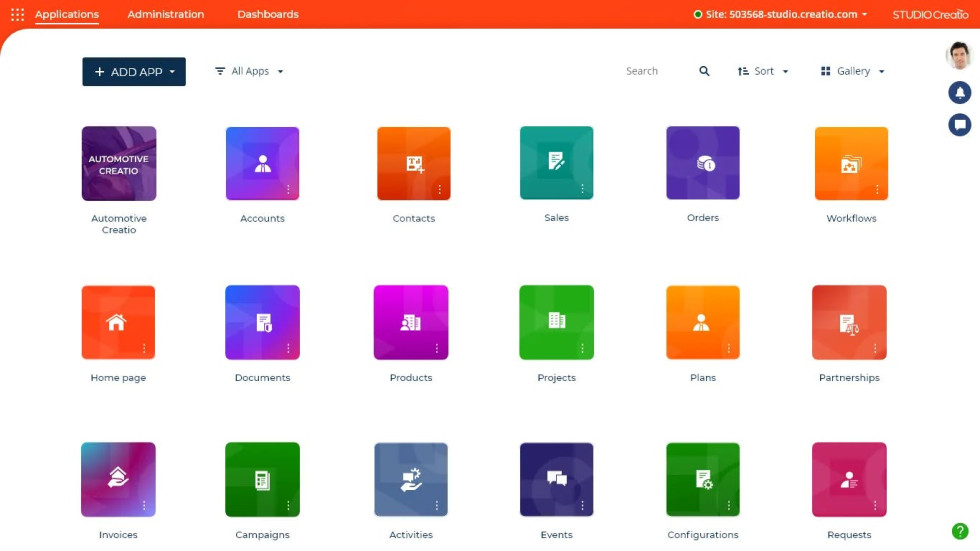The height and width of the screenshot is (551, 980).
Task: Launch the Home page app tile
Action: pyautogui.click(x=118, y=322)
